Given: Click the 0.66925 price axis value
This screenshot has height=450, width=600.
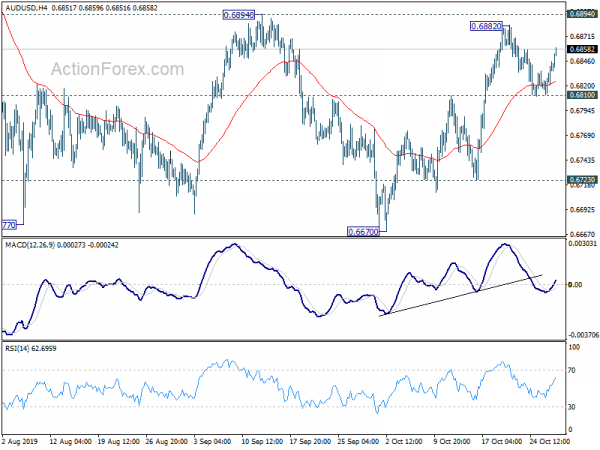Looking at the screenshot, I should pyautogui.click(x=582, y=210).
